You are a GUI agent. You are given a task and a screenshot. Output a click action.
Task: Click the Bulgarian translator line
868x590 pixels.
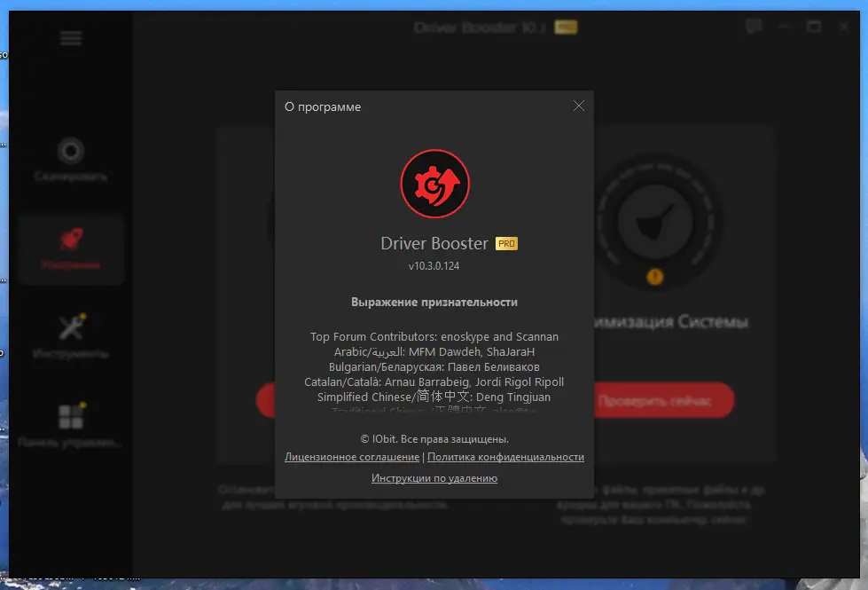click(434, 366)
